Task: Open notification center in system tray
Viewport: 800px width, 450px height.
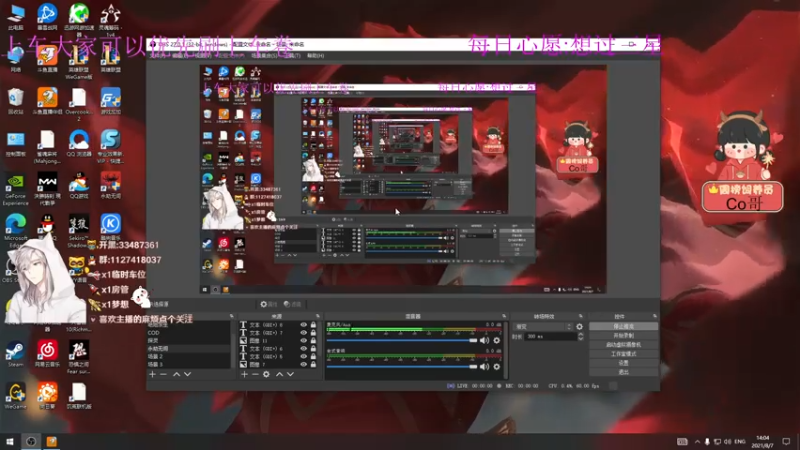Action: 786,441
